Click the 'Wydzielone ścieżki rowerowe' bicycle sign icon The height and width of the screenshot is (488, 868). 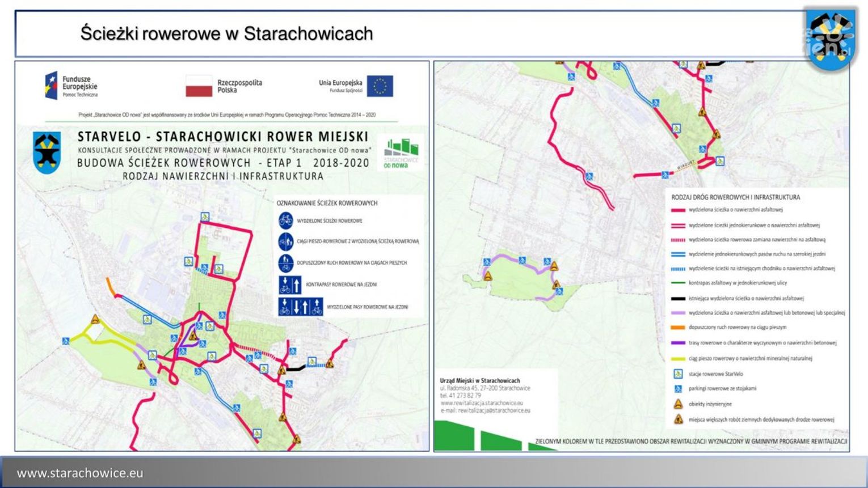pyautogui.click(x=285, y=220)
